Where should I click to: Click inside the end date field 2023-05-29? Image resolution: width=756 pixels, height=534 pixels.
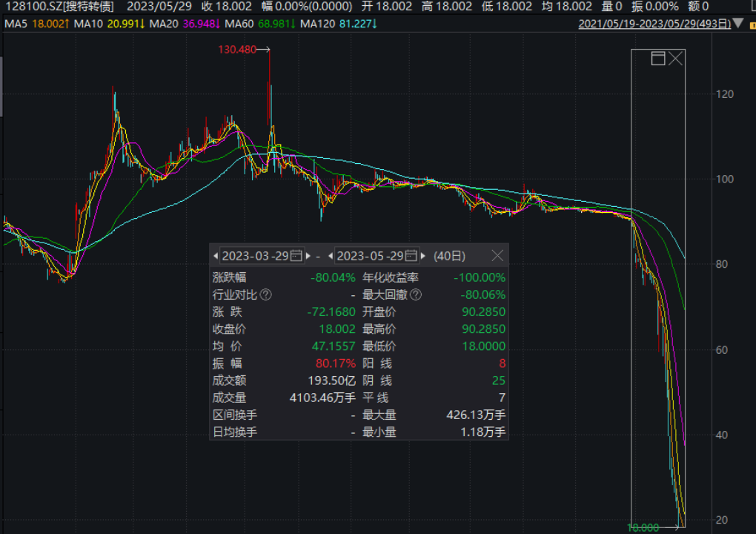[x=370, y=256]
